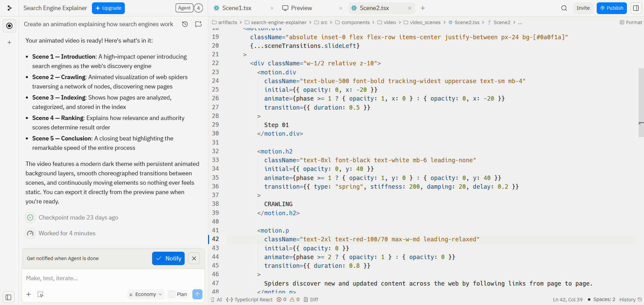Expand the breadcrumb ellipsis
The image size is (644, 305).
click(520, 22)
